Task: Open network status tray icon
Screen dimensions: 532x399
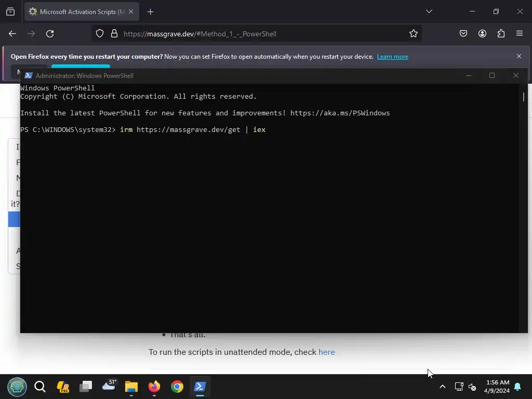Action: coord(459,387)
